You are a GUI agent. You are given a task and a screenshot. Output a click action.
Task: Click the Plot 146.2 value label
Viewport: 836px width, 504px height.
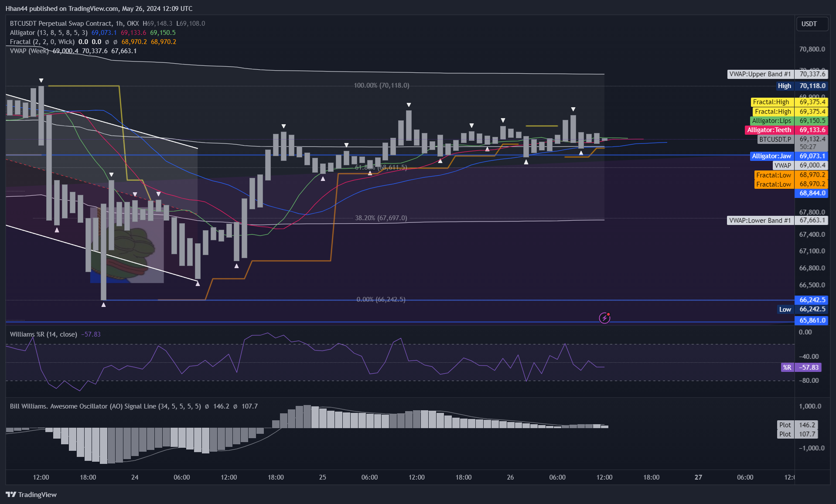tap(798, 425)
